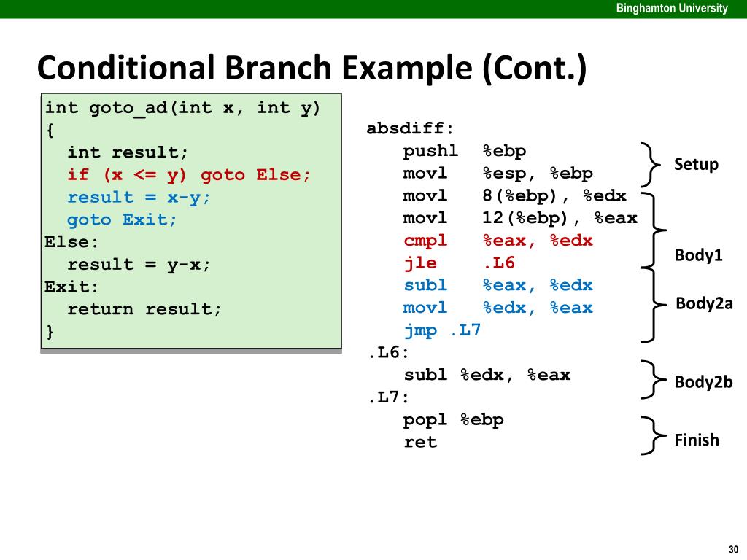This screenshot has height=560, width=747.
Task: Click the closing brace of the C function
Action: [50, 332]
